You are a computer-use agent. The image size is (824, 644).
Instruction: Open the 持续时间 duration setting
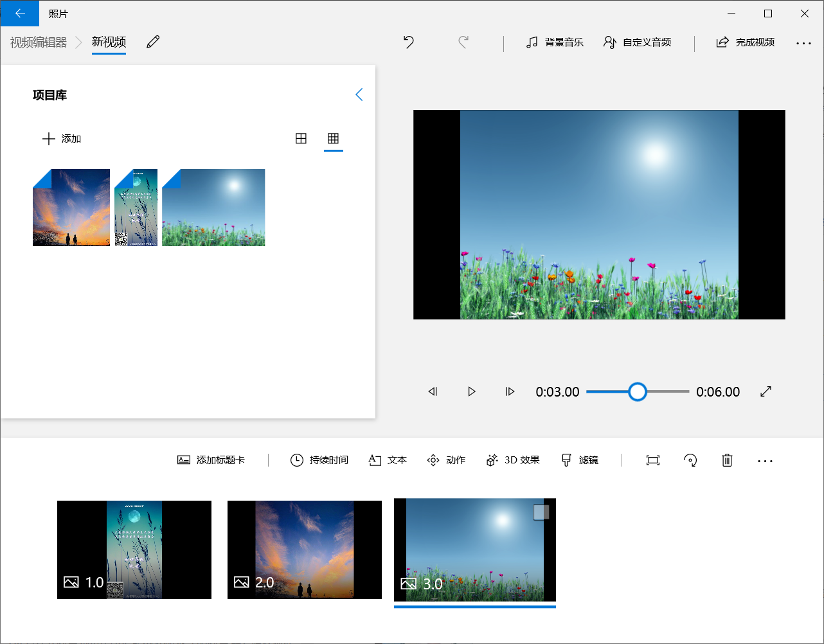coord(319,460)
